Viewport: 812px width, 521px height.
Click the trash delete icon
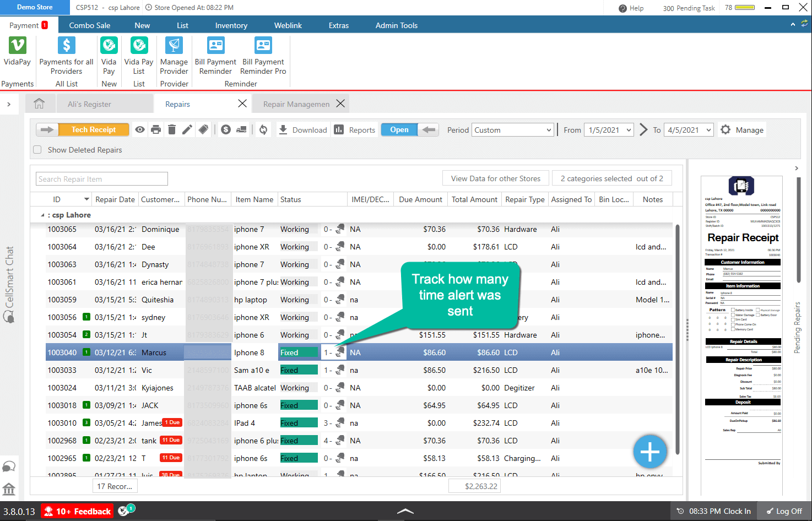[x=172, y=130]
